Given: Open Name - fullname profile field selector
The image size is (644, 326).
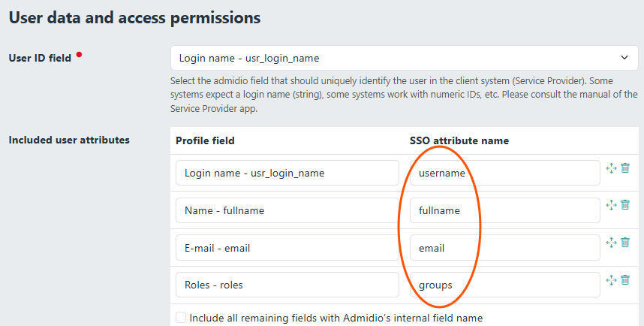Looking at the screenshot, I should pyautogui.click(x=287, y=210).
